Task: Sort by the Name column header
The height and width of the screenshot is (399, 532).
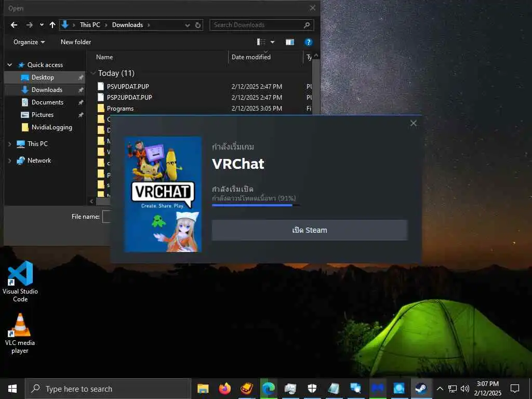Action: 104,57
